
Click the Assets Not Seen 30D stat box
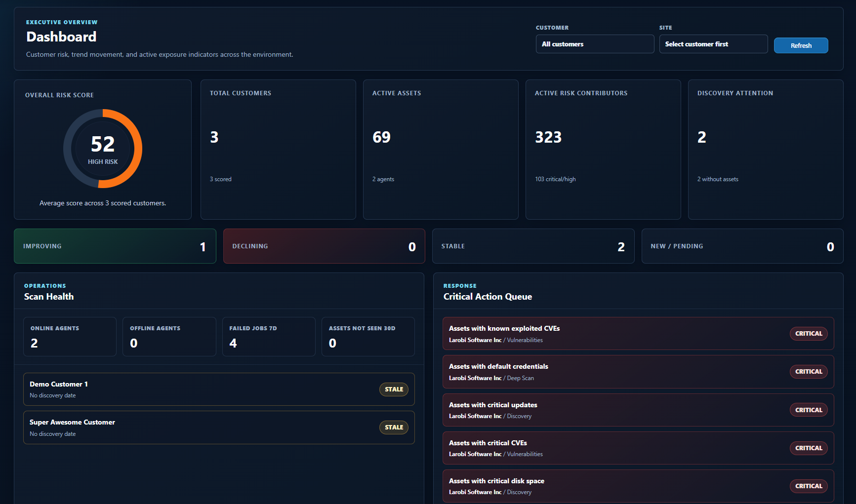368,337
